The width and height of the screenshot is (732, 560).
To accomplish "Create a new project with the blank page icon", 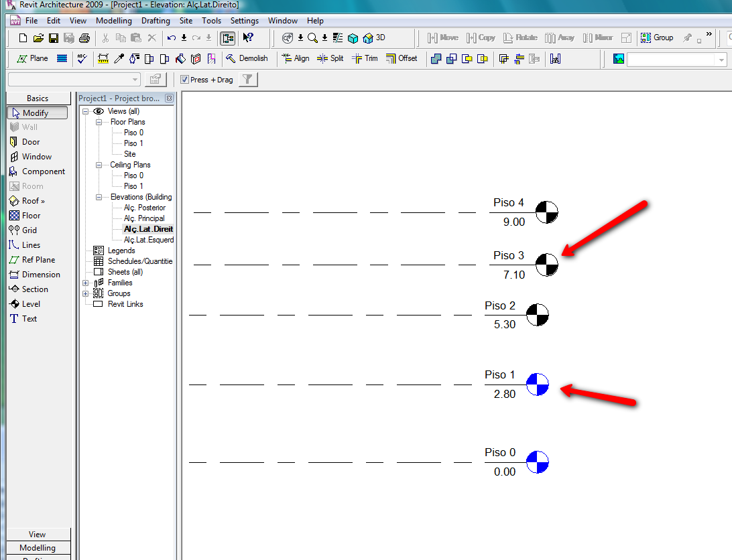I will pyautogui.click(x=23, y=38).
